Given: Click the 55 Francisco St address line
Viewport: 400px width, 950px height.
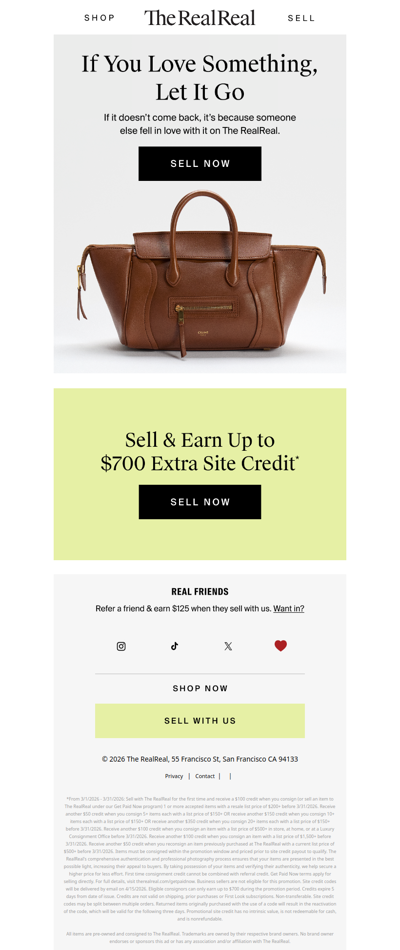Looking at the screenshot, I should 200,759.
